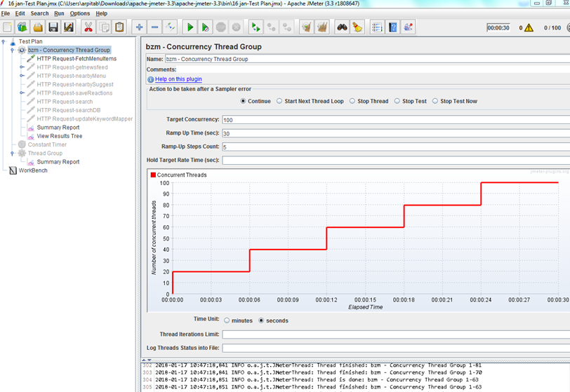Expand HTTP Request-saveReactions node

pos(22,93)
